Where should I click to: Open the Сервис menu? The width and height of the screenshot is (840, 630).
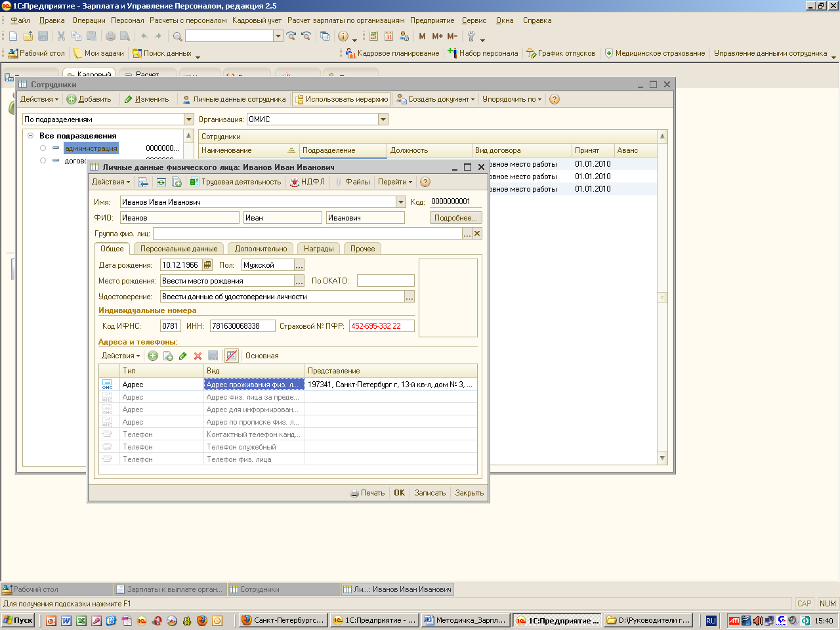474,20
